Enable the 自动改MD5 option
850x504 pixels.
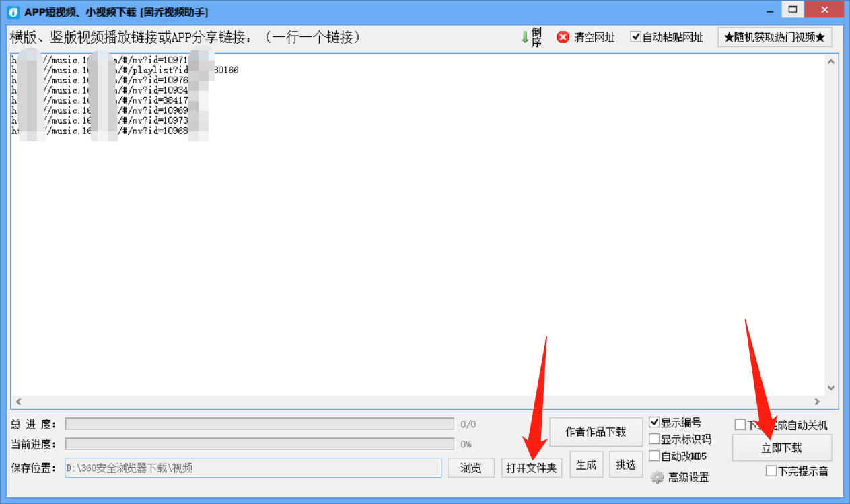[654, 455]
